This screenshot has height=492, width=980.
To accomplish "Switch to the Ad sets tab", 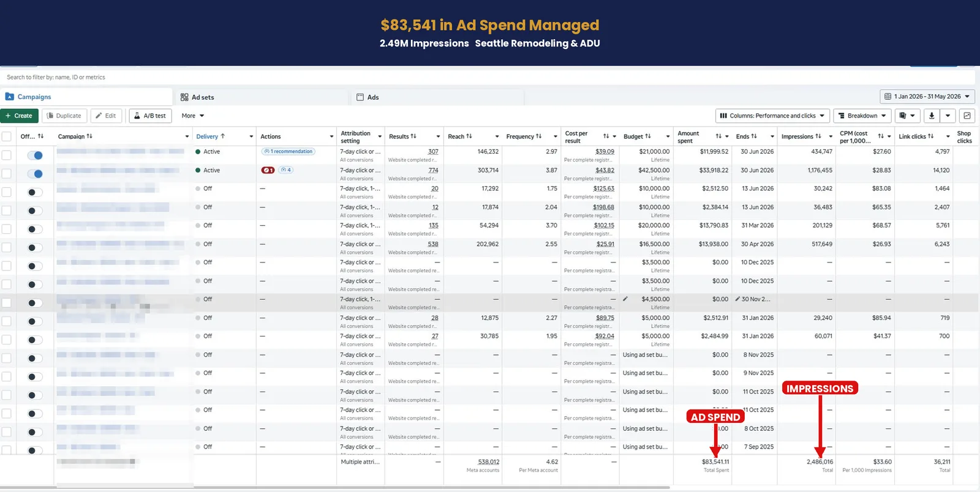I will (261, 97).
